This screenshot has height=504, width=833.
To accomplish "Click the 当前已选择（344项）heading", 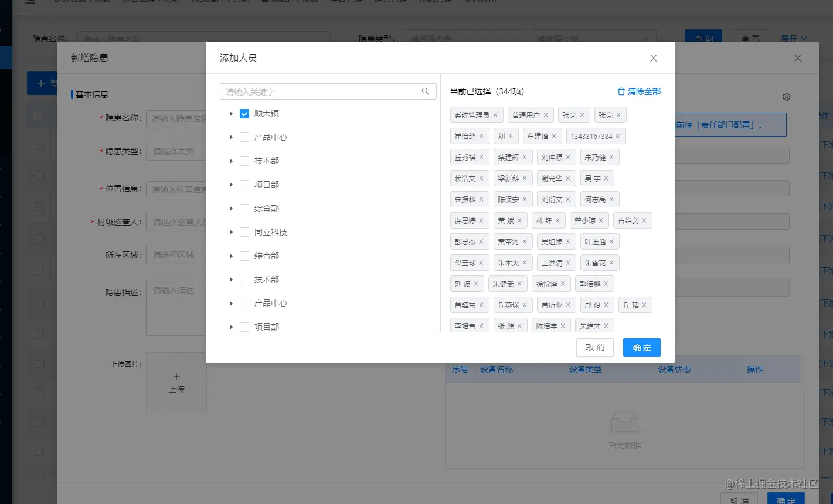I will coord(487,91).
